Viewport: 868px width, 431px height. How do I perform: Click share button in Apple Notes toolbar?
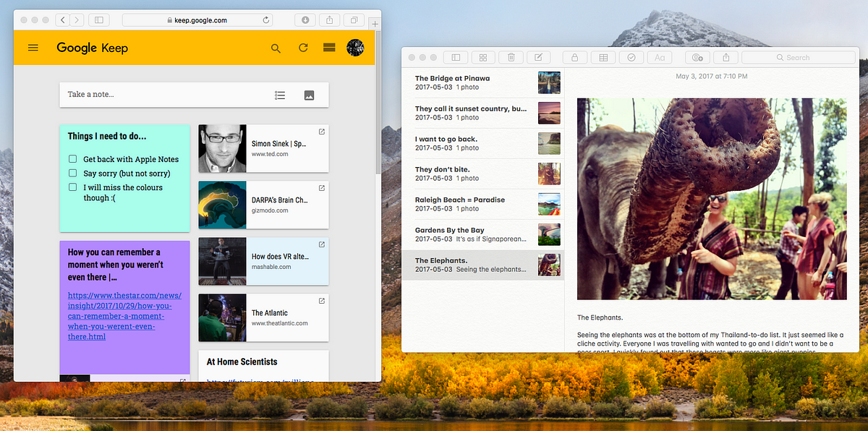pos(725,57)
